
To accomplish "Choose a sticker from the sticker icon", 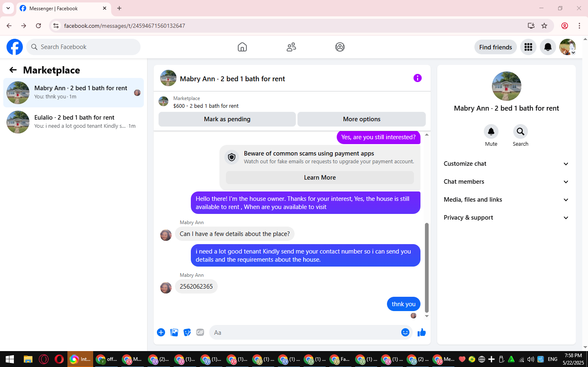I will point(187,332).
